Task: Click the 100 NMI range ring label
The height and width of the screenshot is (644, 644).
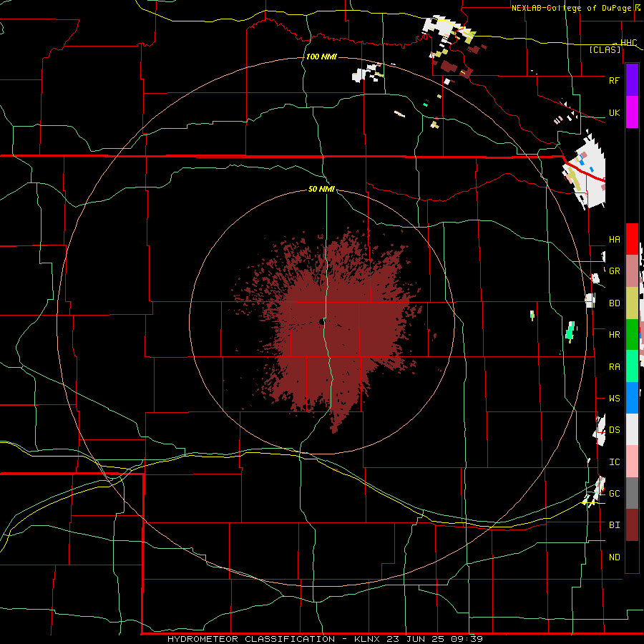Action: 321,57
